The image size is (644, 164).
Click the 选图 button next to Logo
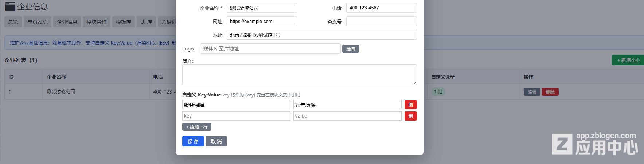[351, 49]
